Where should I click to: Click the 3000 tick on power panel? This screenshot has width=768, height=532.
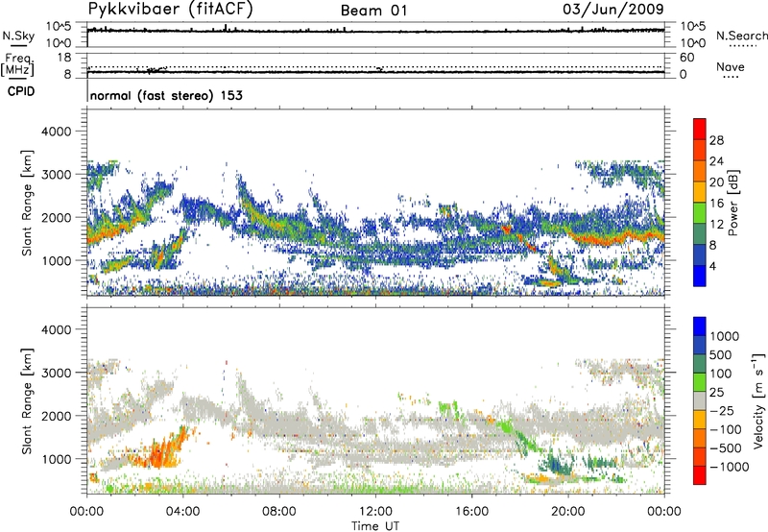(57, 175)
